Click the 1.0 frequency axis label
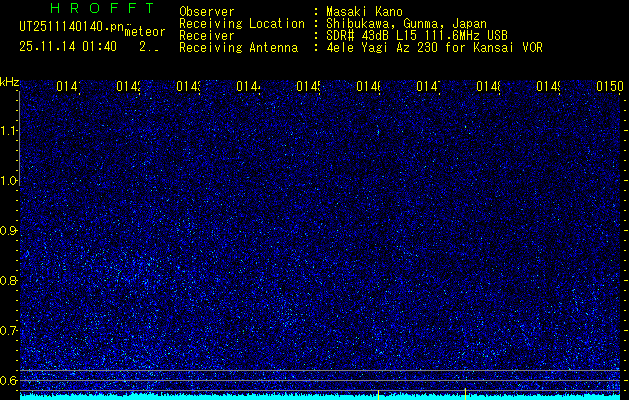 point(8,181)
